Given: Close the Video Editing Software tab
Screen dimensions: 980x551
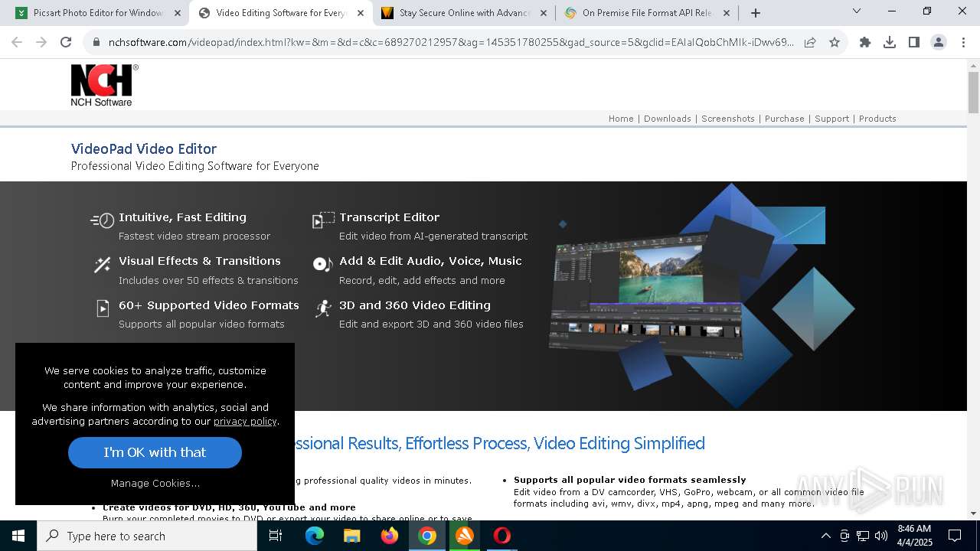Looking at the screenshot, I should point(361,13).
